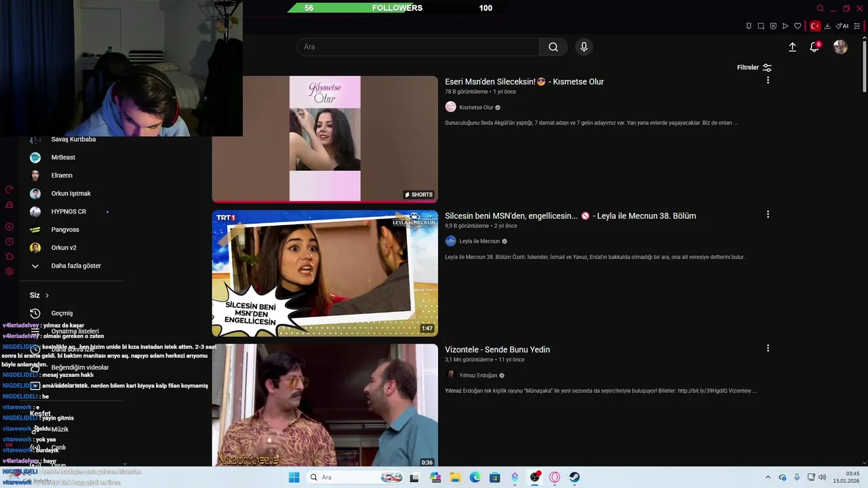The width and height of the screenshot is (868, 488).
Task: Go to Kısmetse Olur channel name
Action: (476, 108)
